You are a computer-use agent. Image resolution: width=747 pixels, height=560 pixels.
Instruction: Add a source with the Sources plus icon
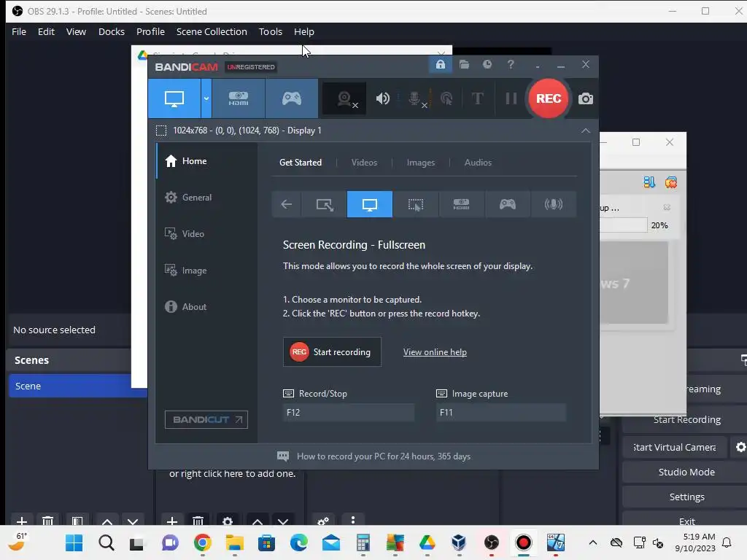172,521
